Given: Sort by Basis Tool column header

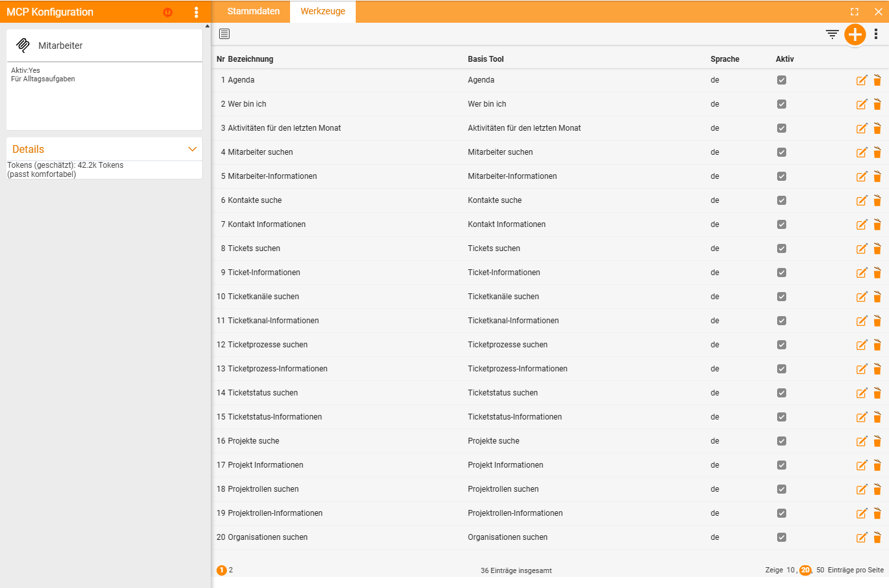Looking at the screenshot, I should pyautogui.click(x=486, y=59).
